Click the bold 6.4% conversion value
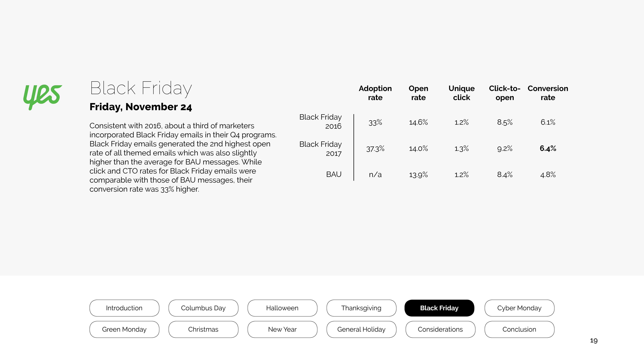644x362 pixels. (x=548, y=148)
